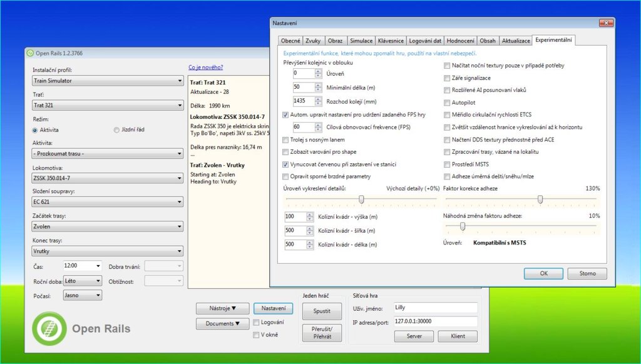Expand the Začátek trasy dropdown
The width and height of the screenshot is (641, 364).
pos(108,226)
